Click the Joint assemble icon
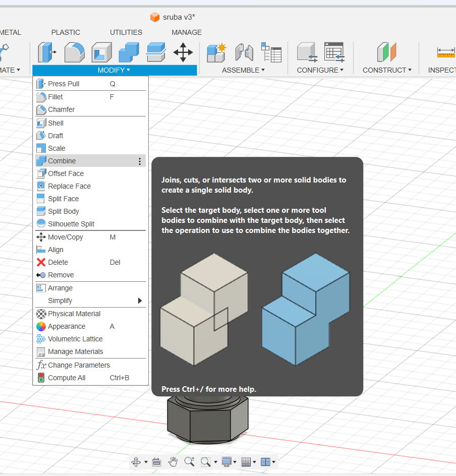This screenshot has width=456, height=476. point(245,52)
